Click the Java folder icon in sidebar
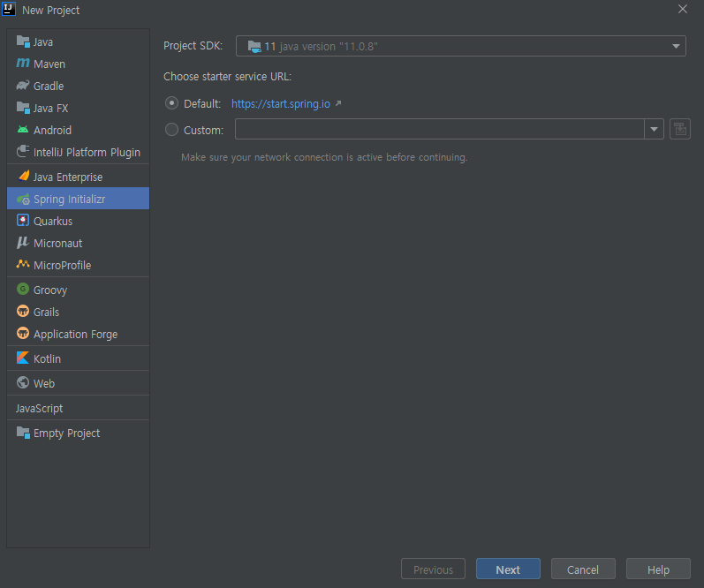 (x=23, y=41)
